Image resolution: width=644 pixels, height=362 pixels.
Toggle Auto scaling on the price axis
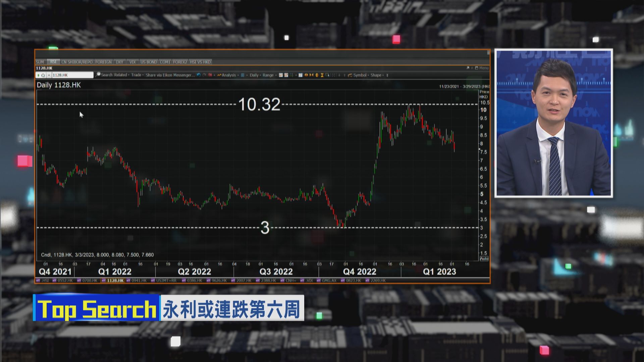pos(483,259)
